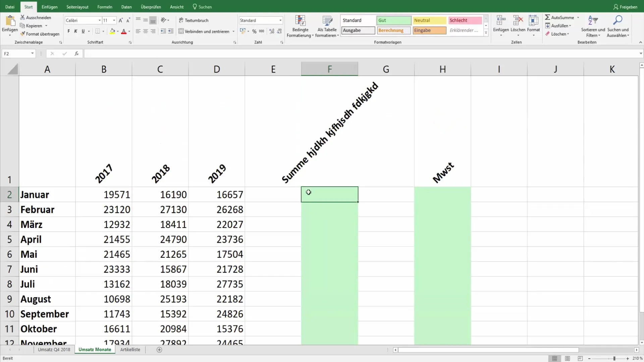Viewport: 644px width, 362px height.
Task: Open the Formeln ribbon tab
Action: [105, 7]
